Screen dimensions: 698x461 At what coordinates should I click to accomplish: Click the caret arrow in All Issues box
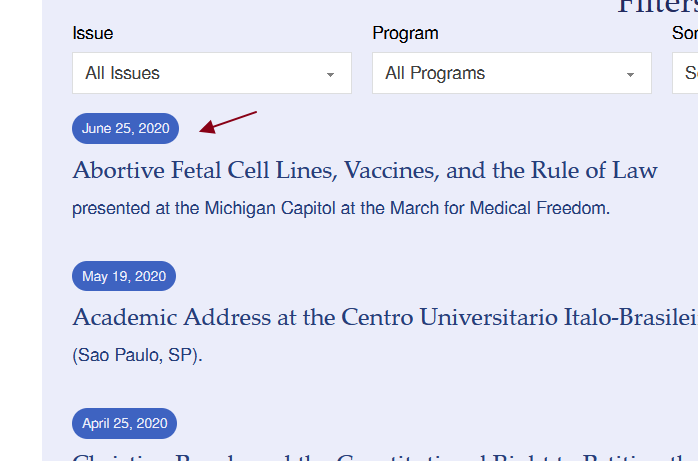coord(330,75)
